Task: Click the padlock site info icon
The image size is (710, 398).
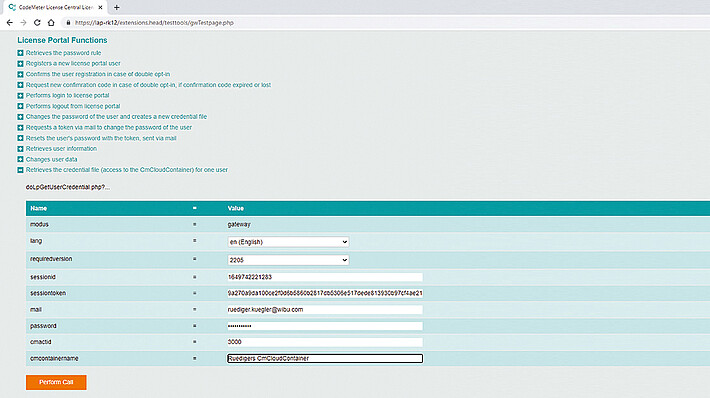Action: (x=68, y=23)
